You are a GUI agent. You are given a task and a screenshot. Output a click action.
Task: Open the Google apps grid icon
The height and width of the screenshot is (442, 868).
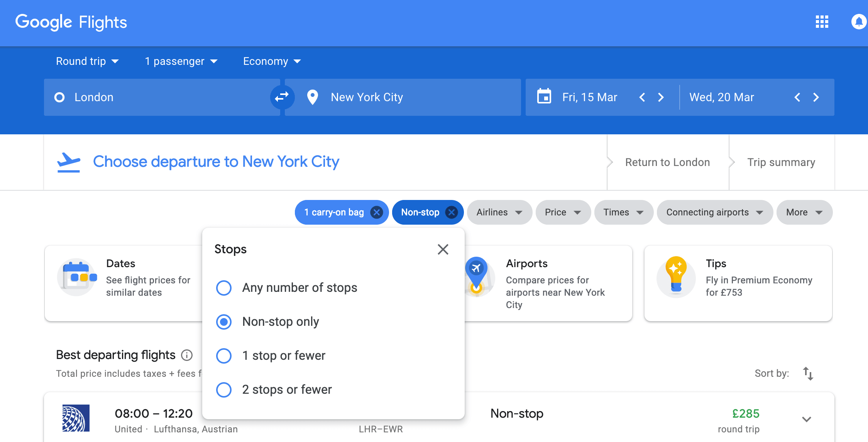coord(822,22)
